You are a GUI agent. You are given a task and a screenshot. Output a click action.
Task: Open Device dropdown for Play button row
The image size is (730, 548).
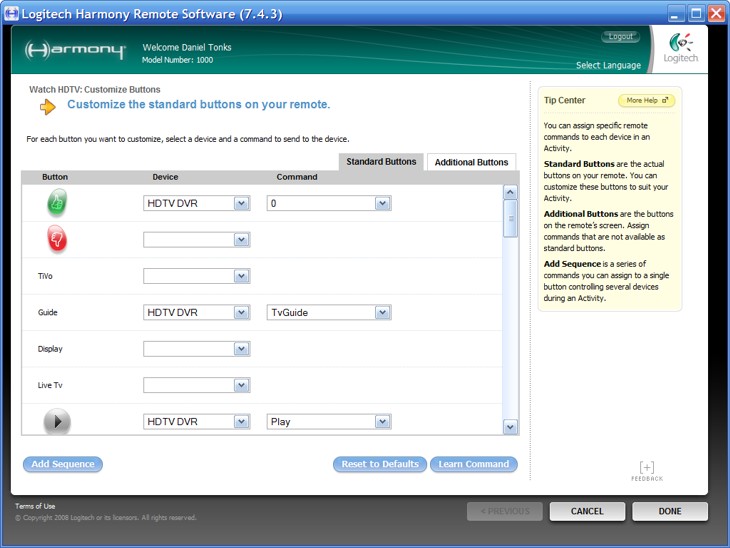point(196,421)
